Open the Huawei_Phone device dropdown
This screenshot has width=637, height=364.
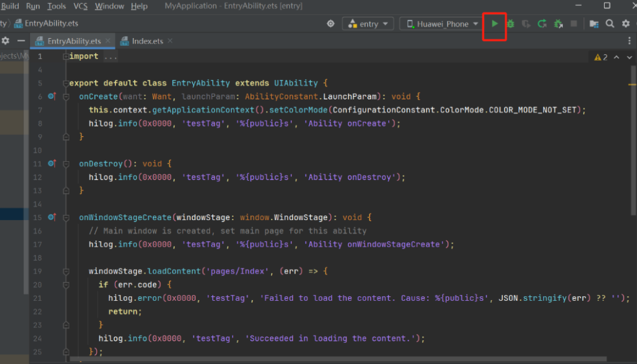pos(441,24)
